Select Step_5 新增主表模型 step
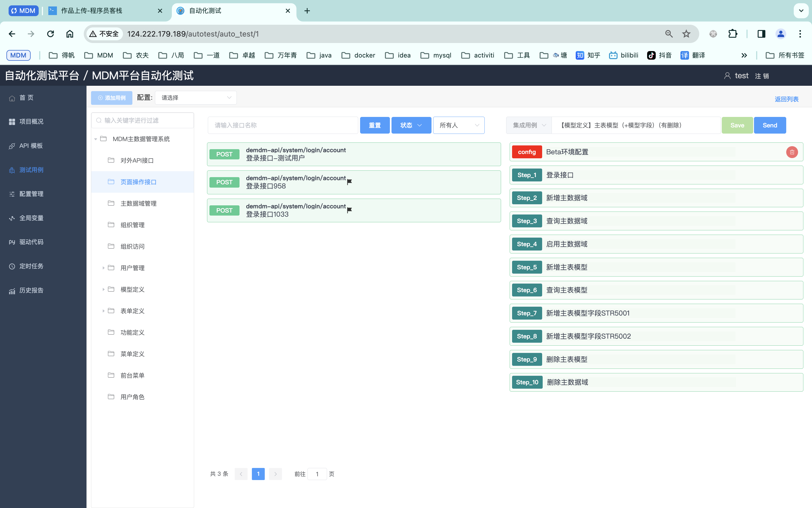 click(x=656, y=267)
